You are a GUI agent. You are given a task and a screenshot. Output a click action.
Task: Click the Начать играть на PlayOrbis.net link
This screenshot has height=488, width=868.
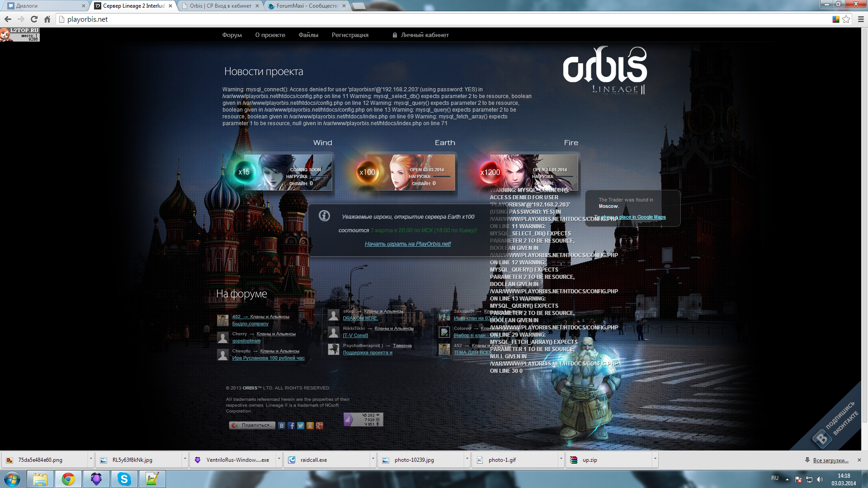408,244
